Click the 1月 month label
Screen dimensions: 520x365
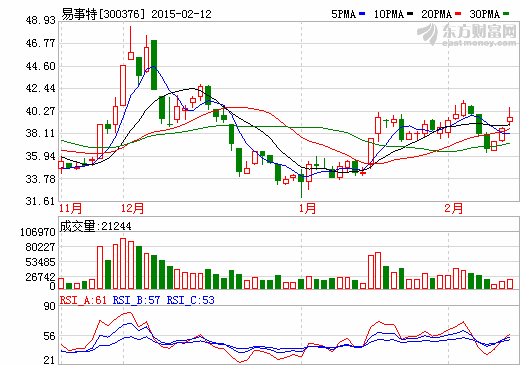click(x=307, y=209)
